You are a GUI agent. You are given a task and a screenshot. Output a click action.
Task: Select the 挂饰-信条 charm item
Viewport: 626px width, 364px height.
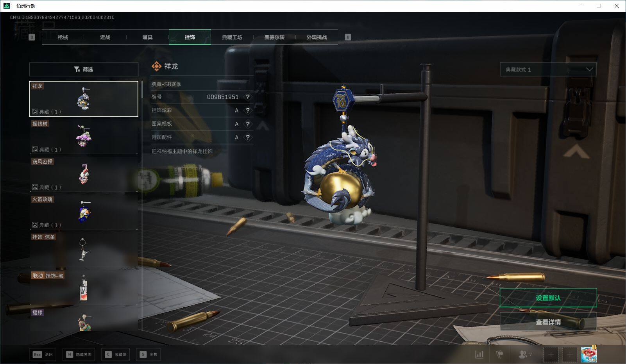click(84, 250)
